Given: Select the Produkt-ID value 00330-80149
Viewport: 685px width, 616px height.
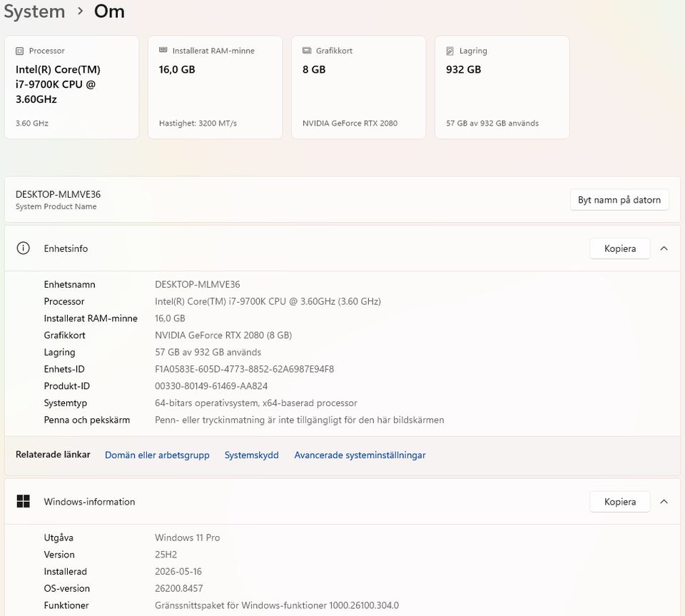Looking at the screenshot, I should (x=211, y=386).
